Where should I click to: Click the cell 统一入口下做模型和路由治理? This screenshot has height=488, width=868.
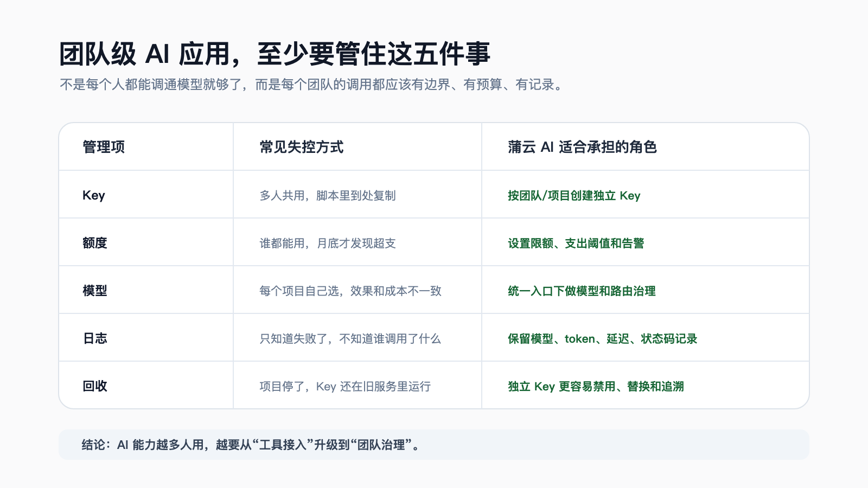click(x=582, y=291)
